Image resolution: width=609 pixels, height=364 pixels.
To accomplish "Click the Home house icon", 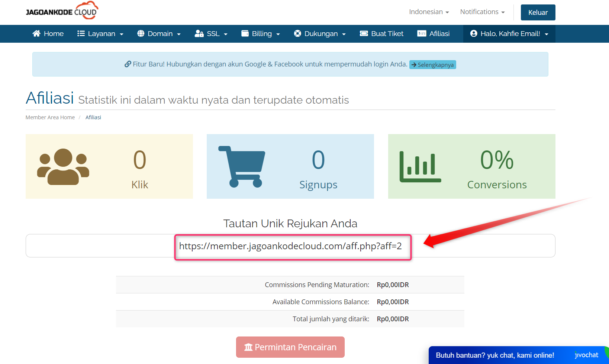I will tap(36, 33).
